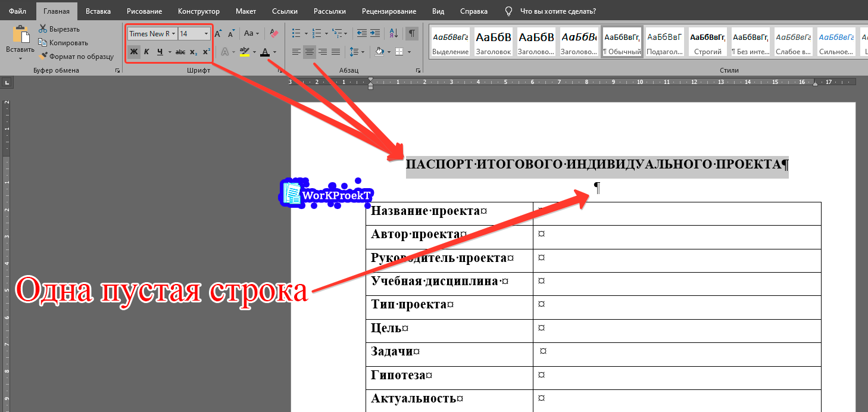Apply italic formatting via the К icon
868x412 pixels.
(146, 52)
